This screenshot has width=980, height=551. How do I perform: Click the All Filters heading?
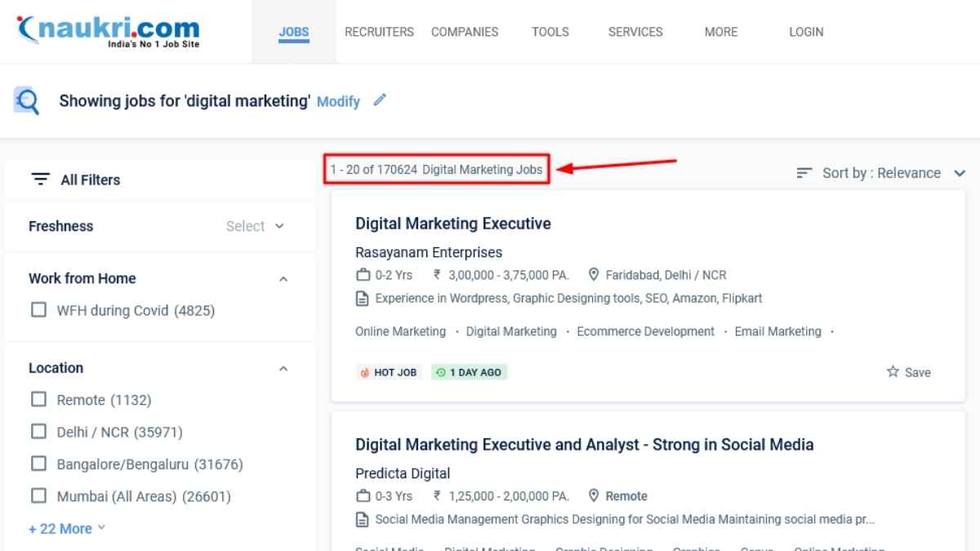click(91, 180)
